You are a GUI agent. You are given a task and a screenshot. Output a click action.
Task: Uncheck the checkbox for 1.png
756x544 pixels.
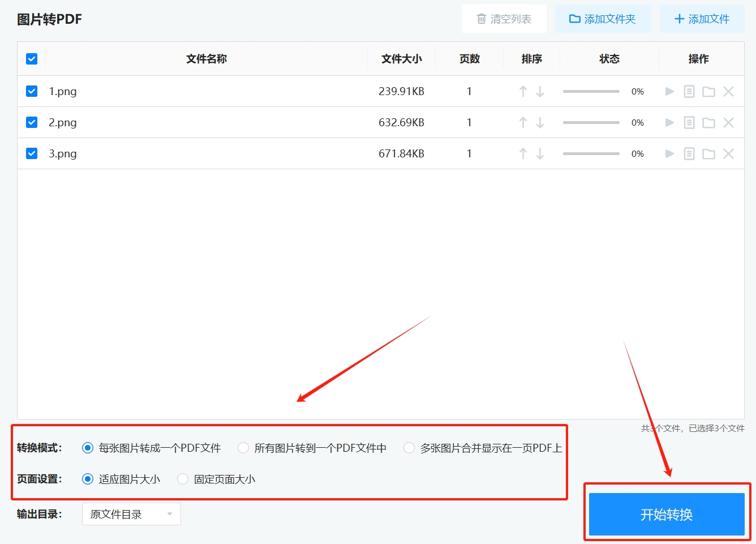pyautogui.click(x=32, y=91)
